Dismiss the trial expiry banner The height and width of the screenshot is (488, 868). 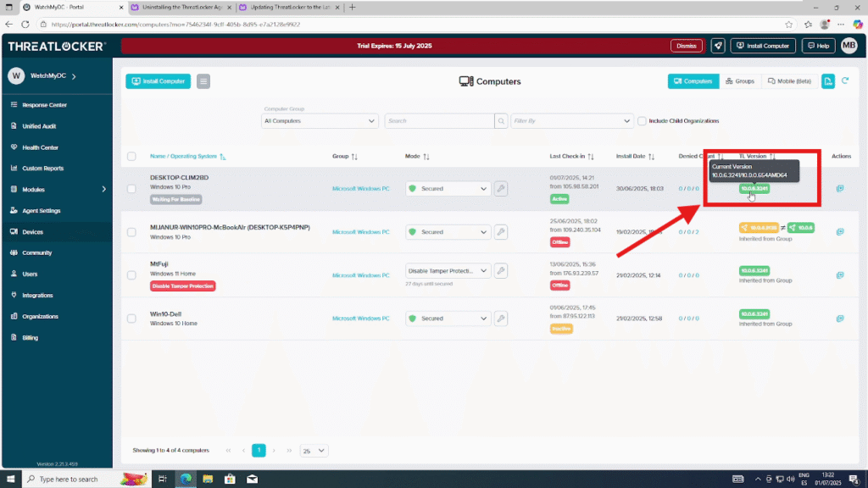click(x=687, y=46)
